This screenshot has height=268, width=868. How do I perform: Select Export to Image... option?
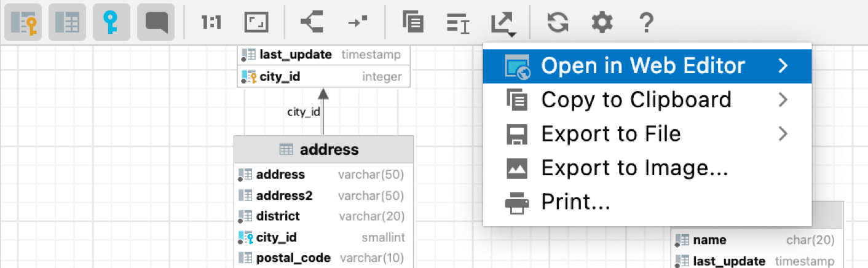[647, 168]
